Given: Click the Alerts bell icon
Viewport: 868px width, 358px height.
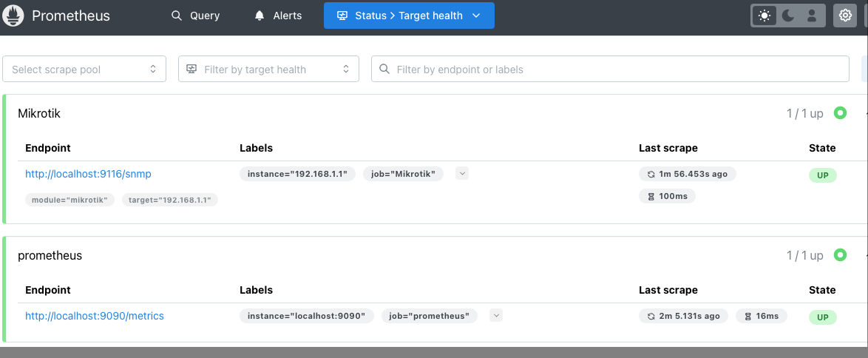Looking at the screenshot, I should (260, 16).
